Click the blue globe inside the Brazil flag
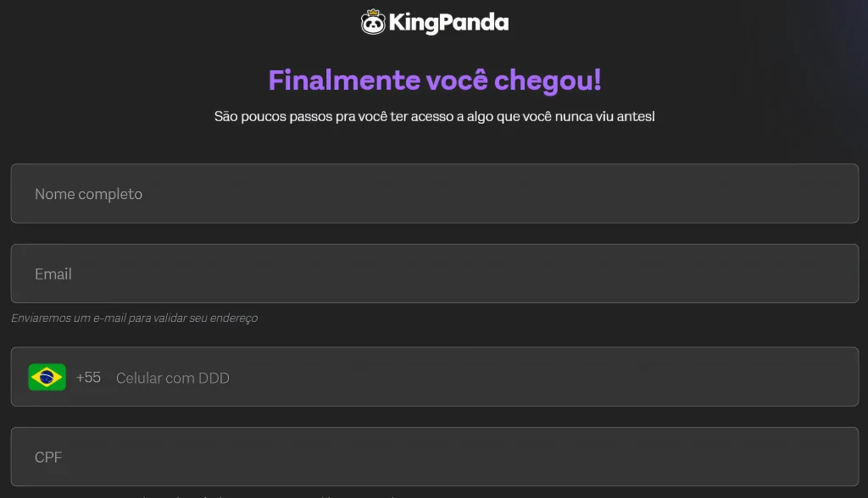Screen dimensions: 868x498 [x=47, y=378]
